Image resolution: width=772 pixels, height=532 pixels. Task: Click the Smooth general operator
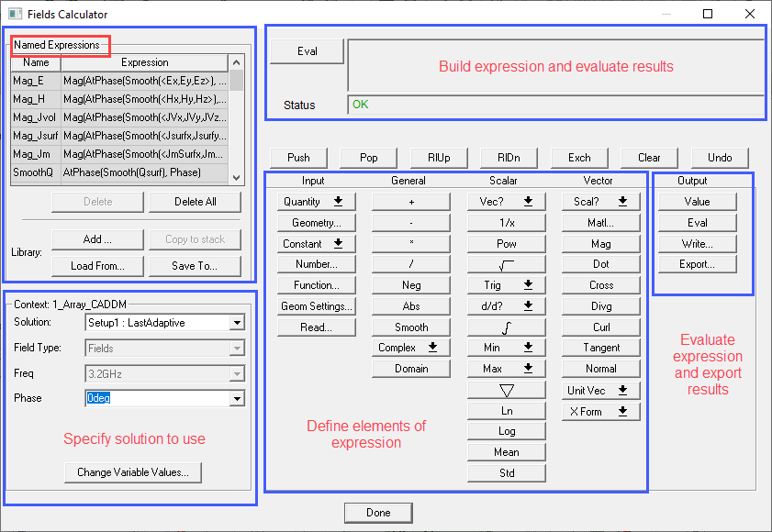pyautogui.click(x=411, y=326)
